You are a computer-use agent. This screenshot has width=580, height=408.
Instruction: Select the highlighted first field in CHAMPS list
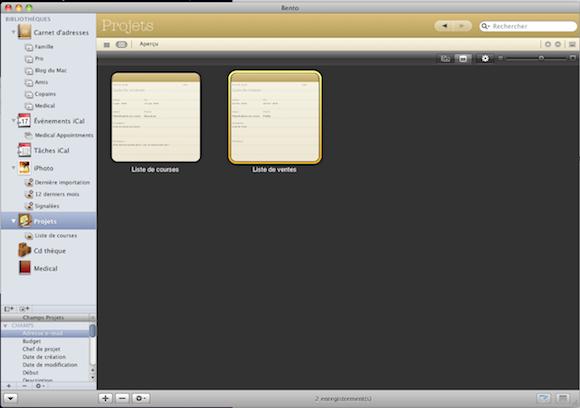(x=45, y=333)
